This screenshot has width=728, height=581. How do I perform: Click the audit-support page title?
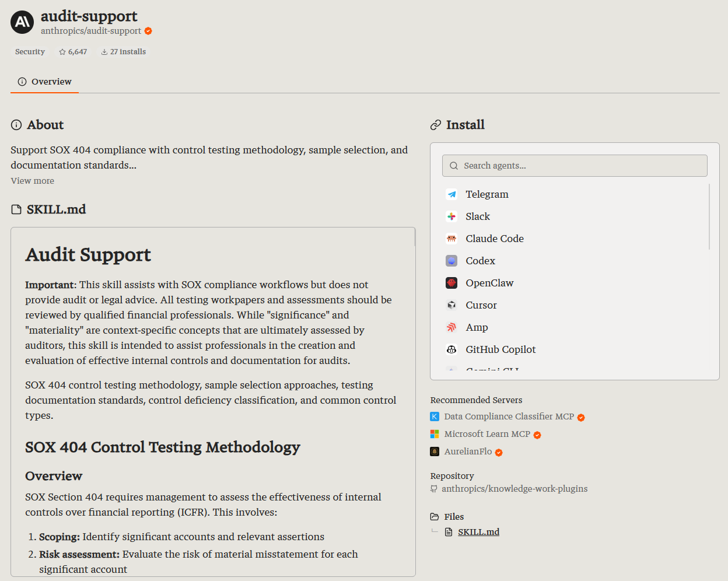[x=89, y=16]
